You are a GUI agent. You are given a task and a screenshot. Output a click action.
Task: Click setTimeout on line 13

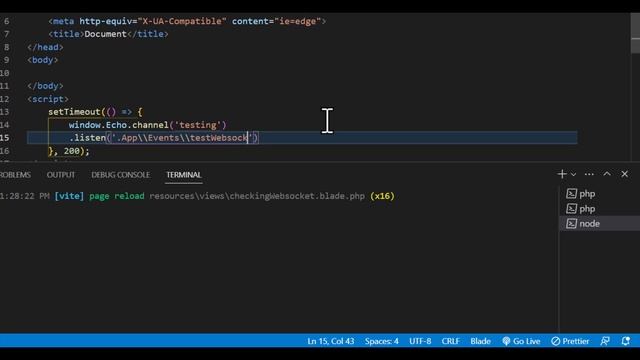coord(74,112)
